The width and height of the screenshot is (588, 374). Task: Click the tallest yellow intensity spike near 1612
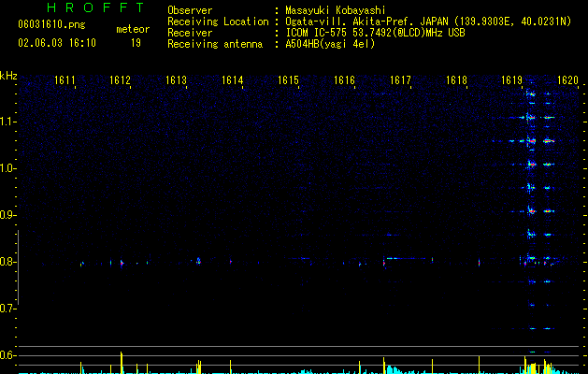click(x=122, y=363)
